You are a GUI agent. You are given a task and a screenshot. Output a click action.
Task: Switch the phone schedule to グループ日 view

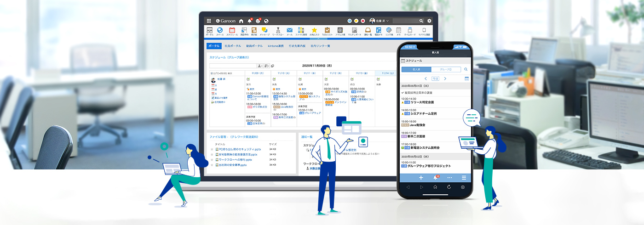[446, 69]
